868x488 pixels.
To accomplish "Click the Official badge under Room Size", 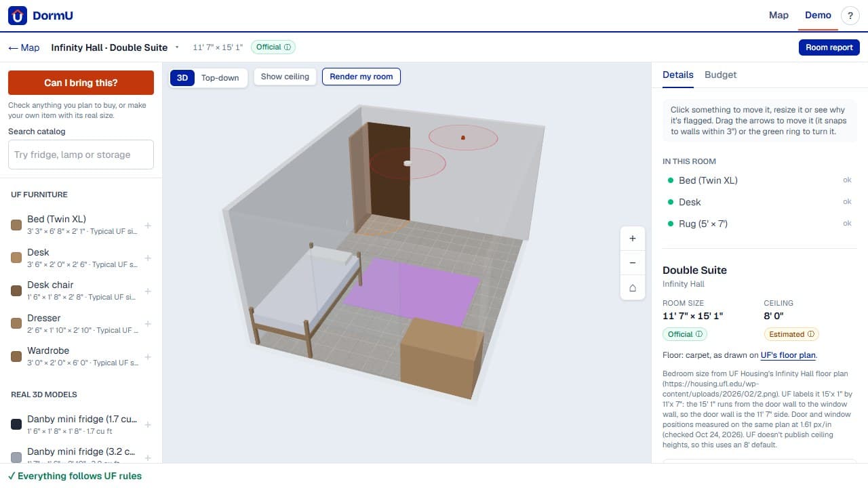I will pyautogui.click(x=684, y=334).
